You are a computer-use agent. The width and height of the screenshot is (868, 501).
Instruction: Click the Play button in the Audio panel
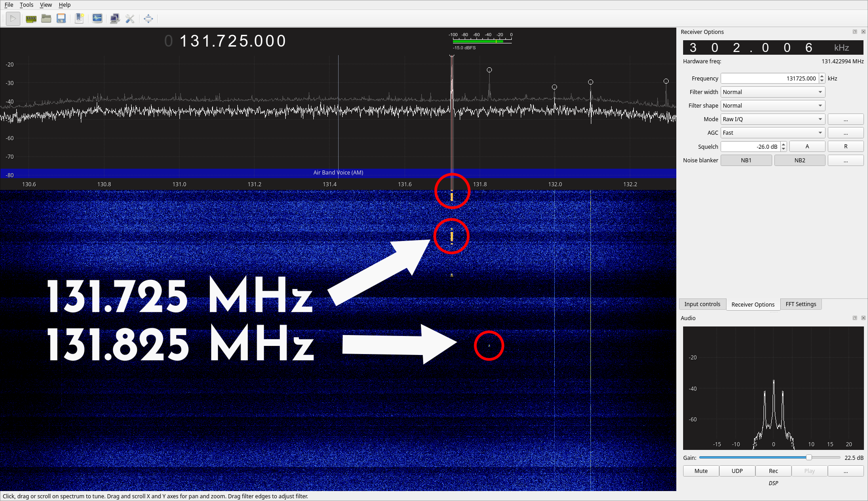pyautogui.click(x=809, y=471)
